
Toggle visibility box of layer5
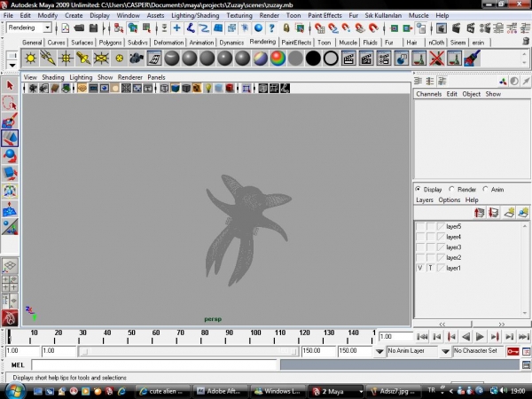(x=420, y=226)
